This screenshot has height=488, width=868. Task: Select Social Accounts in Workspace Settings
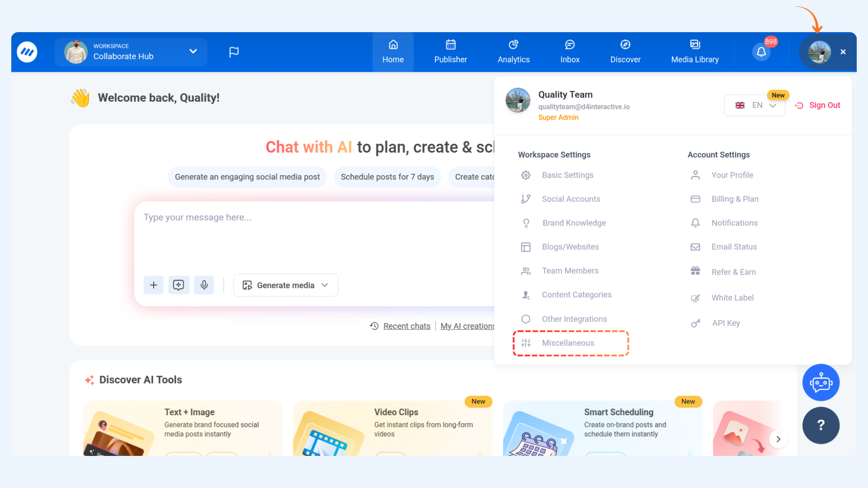pos(571,199)
